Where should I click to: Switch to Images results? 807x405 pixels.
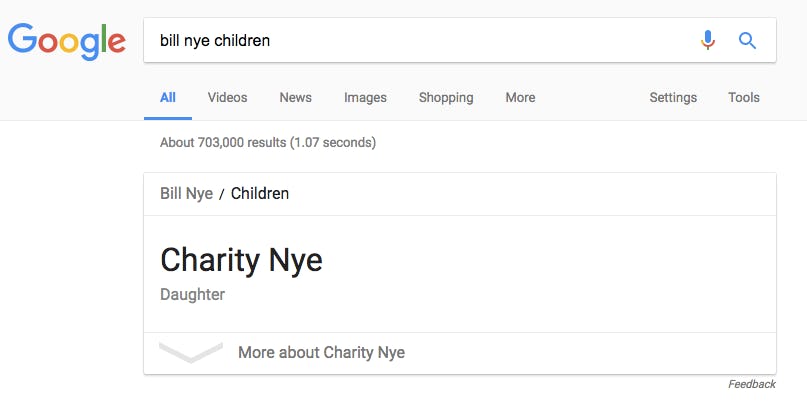coord(365,98)
